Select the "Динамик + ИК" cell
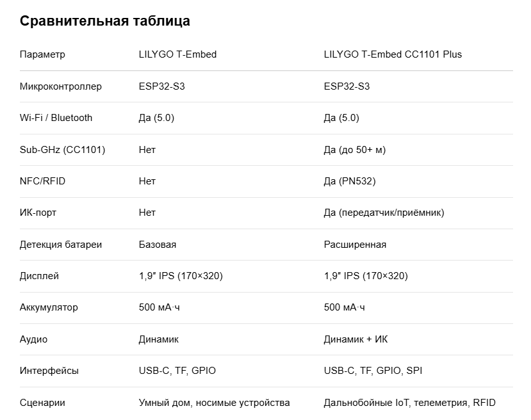The width and height of the screenshot is (531, 420). [355, 339]
